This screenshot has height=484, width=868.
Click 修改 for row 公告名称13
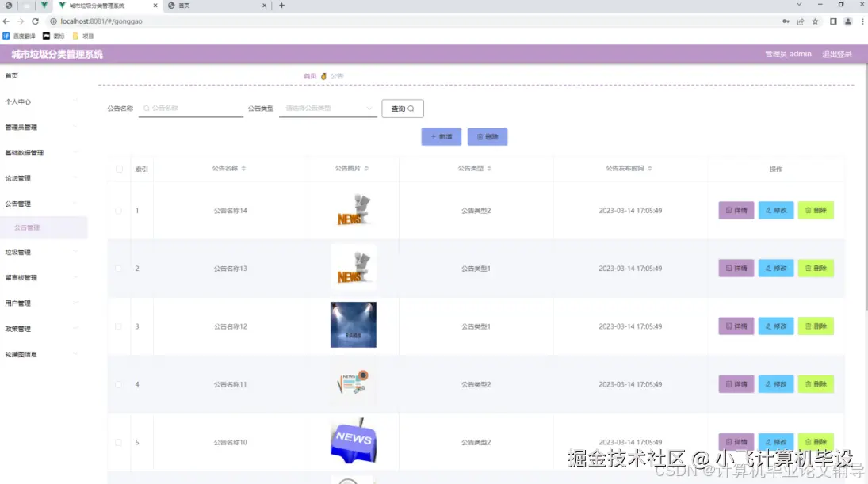point(776,269)
